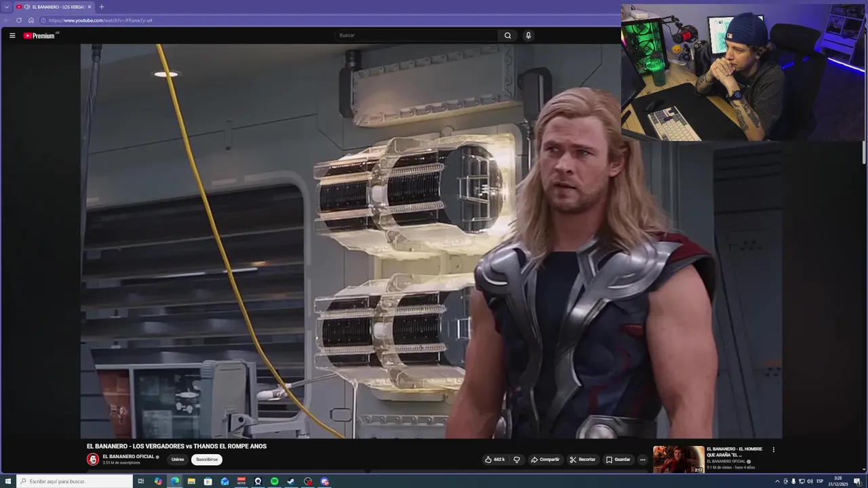Show hidden system tray icons chevron

(x=777, y=481)
